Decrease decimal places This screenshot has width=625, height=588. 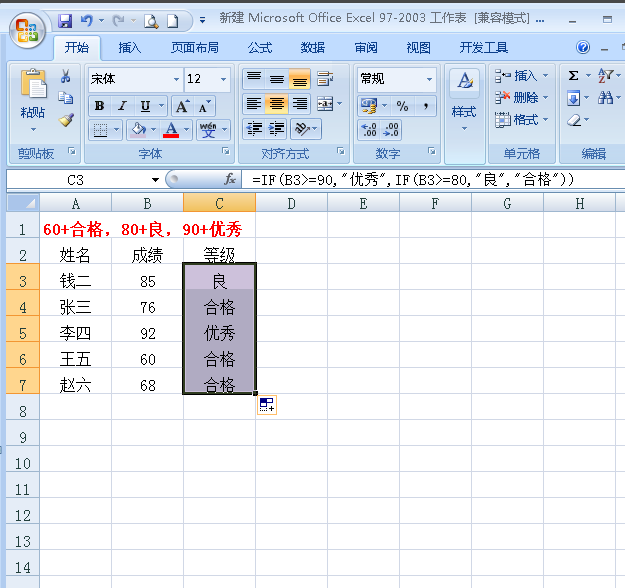[x=391, y=130]
